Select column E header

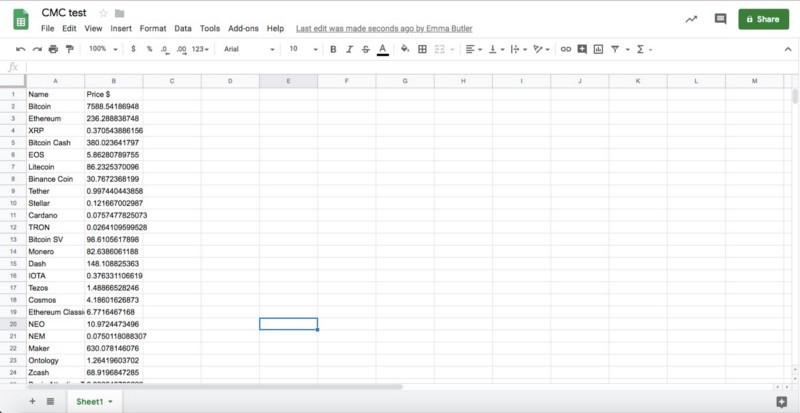288,81
